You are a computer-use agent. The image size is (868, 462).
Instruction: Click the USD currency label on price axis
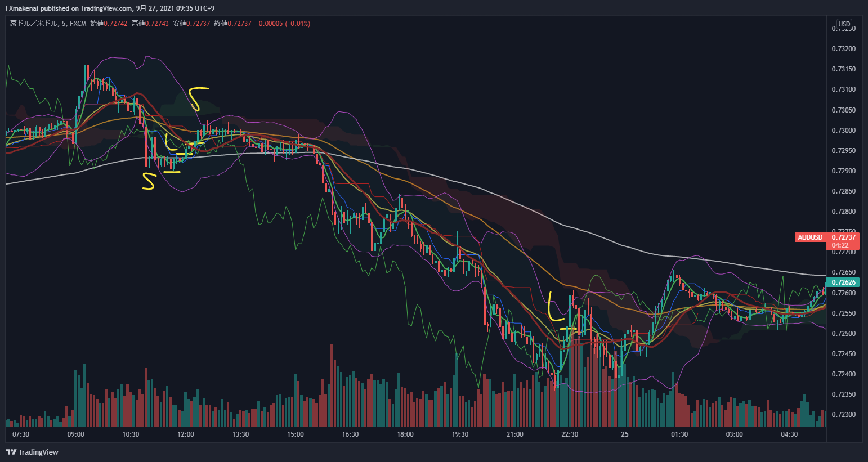[844, 24]
